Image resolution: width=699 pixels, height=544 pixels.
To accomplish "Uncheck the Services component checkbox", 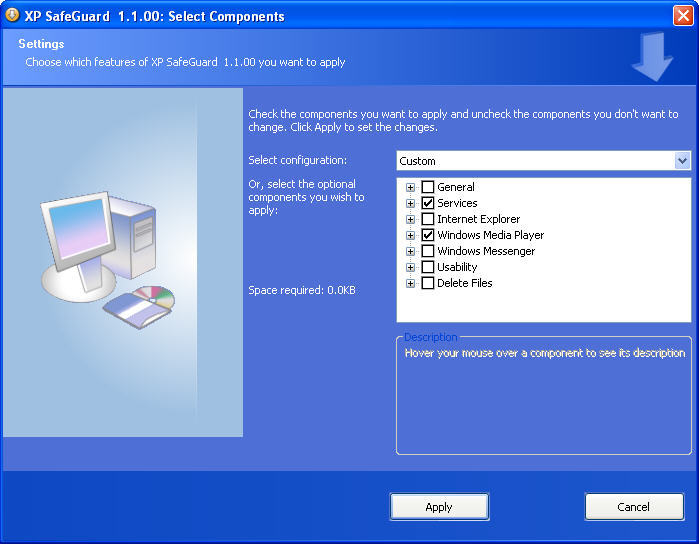I will pyautogui.click(x=428, y=203).
